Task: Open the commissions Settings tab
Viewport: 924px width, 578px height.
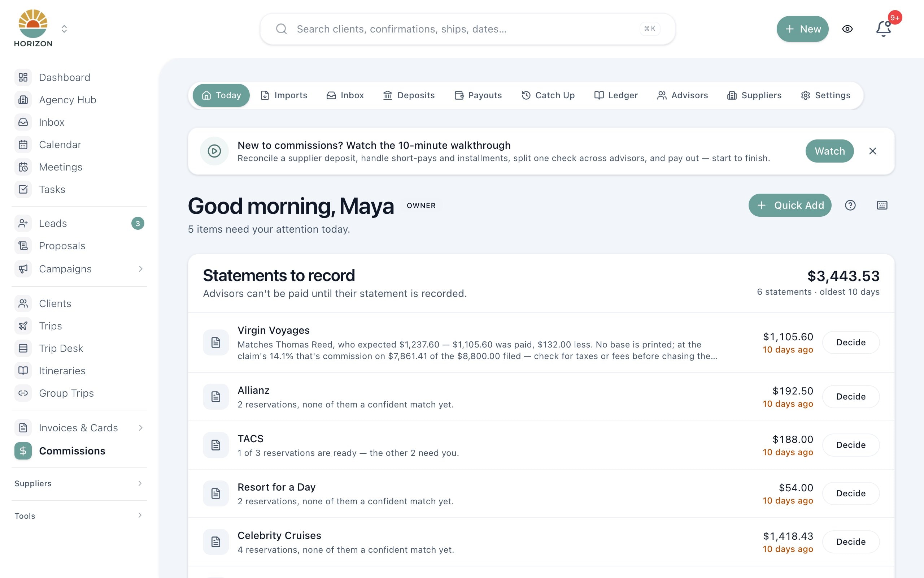Action: (825, 95)
